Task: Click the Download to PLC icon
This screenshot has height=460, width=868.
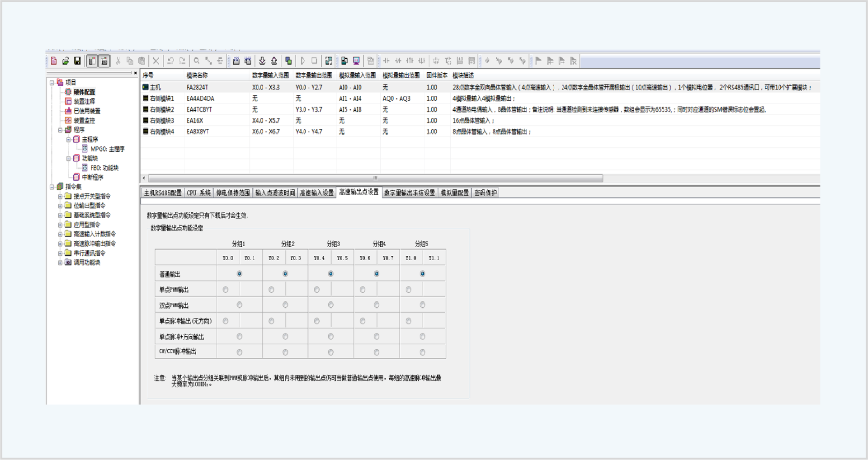Action: (x=263, y=61)
